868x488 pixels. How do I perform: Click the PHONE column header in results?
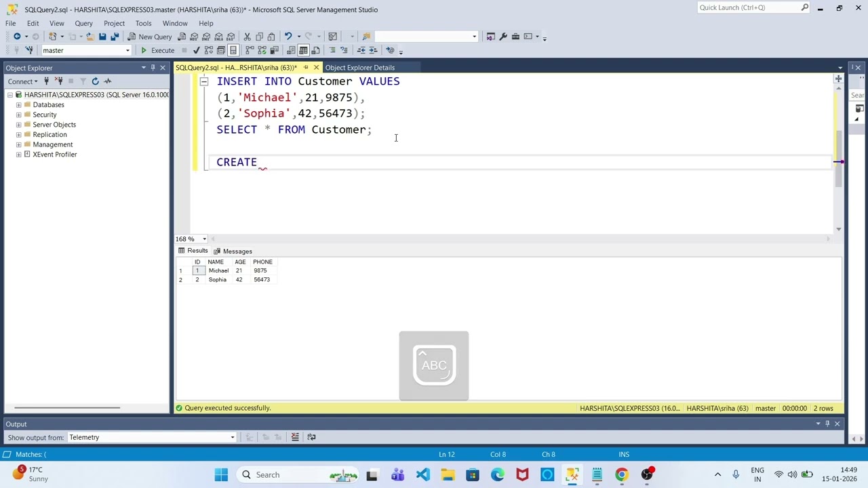click(x=262, y=262)
